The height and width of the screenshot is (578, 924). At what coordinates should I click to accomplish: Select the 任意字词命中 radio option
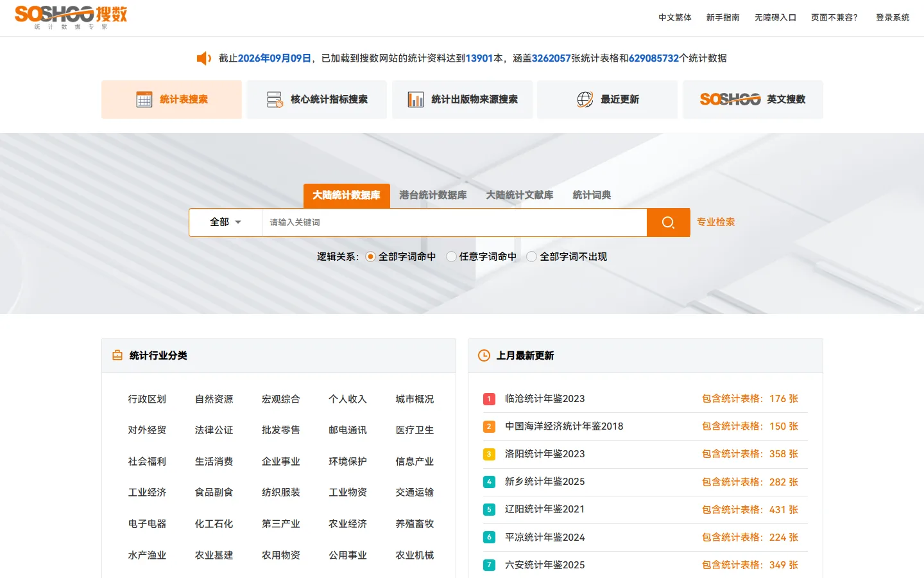point(451,256)
